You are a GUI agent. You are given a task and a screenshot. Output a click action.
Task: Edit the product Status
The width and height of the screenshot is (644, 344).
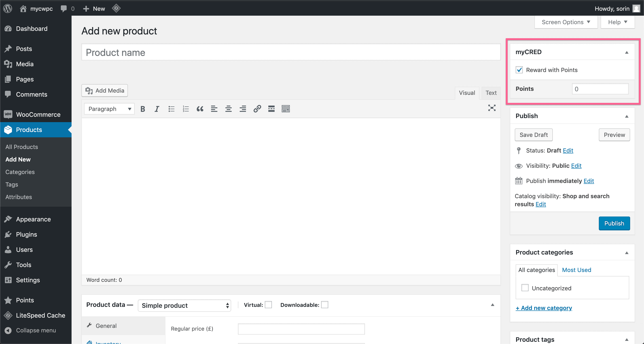coord(568,151)
